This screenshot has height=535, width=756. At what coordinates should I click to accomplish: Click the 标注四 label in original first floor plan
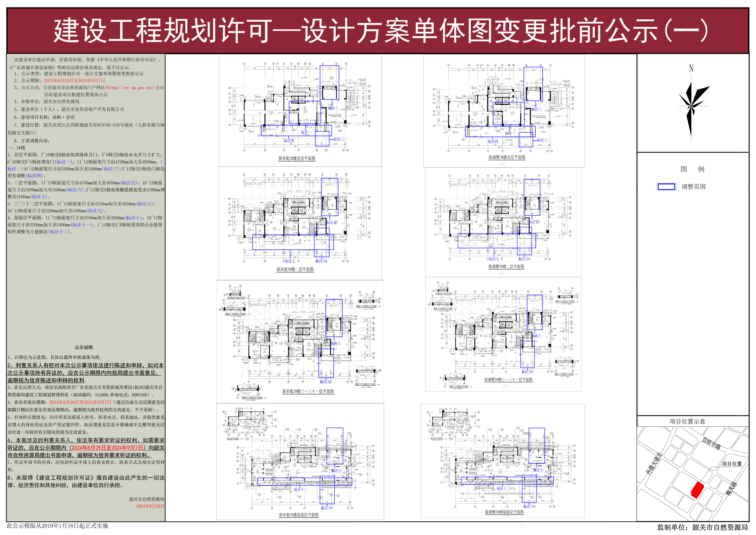(289, 141)
